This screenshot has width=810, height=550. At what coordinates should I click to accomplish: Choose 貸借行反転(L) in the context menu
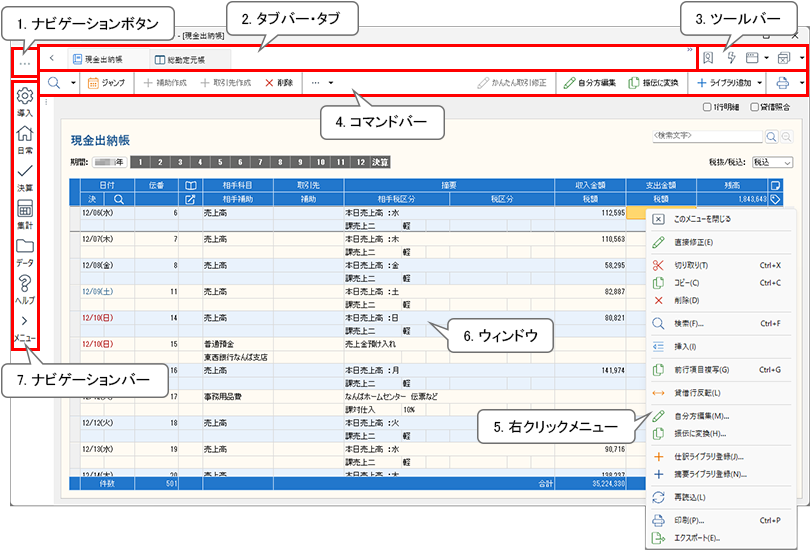pyautogui.click(x=719, y=393)
